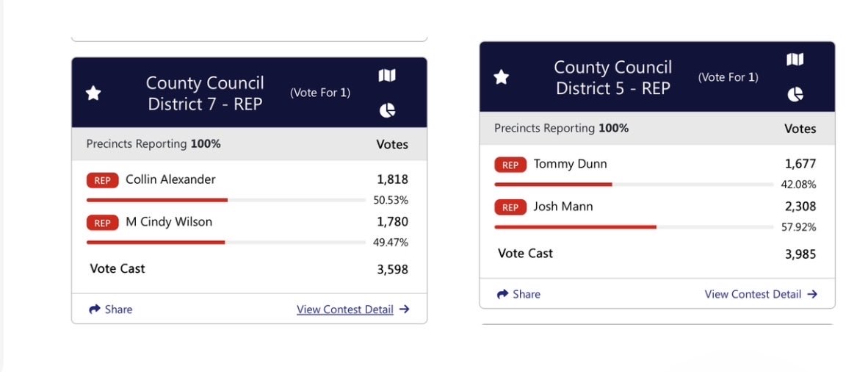
Task: Show pie chart for District 7
Action: click(387, 111)
